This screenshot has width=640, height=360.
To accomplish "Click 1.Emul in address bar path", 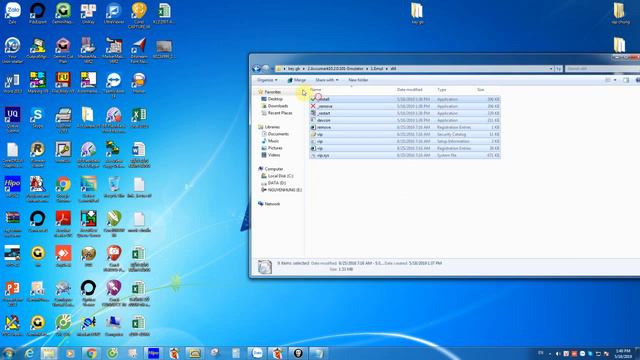I will [376, 69].
